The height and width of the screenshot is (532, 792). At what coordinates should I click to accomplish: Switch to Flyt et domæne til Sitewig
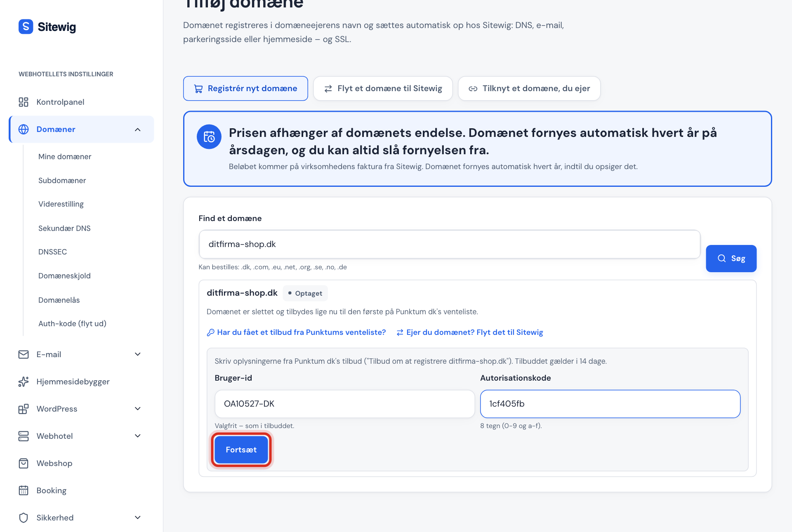383,89
